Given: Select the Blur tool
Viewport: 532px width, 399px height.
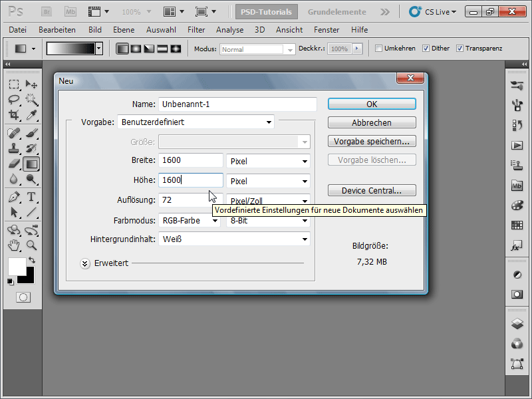Looking at the screenshot, I should 14,179.
